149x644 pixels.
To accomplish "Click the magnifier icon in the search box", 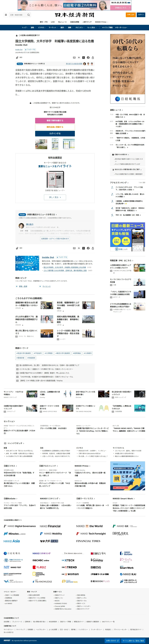I will (x=29, y=15).
